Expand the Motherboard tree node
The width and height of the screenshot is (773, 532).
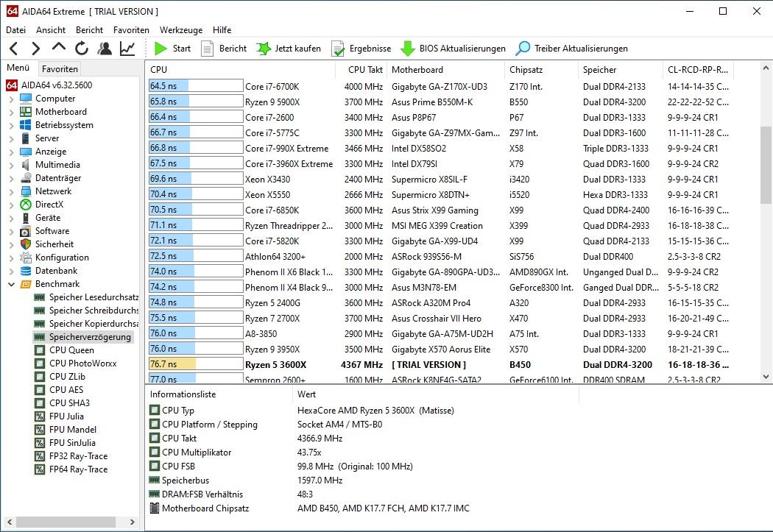pos(11,113)
